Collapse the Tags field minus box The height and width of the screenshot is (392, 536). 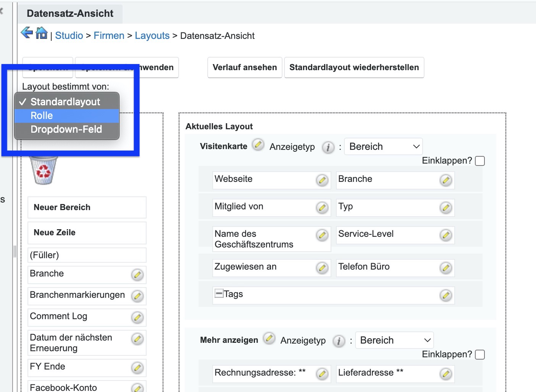coord(219,294)
